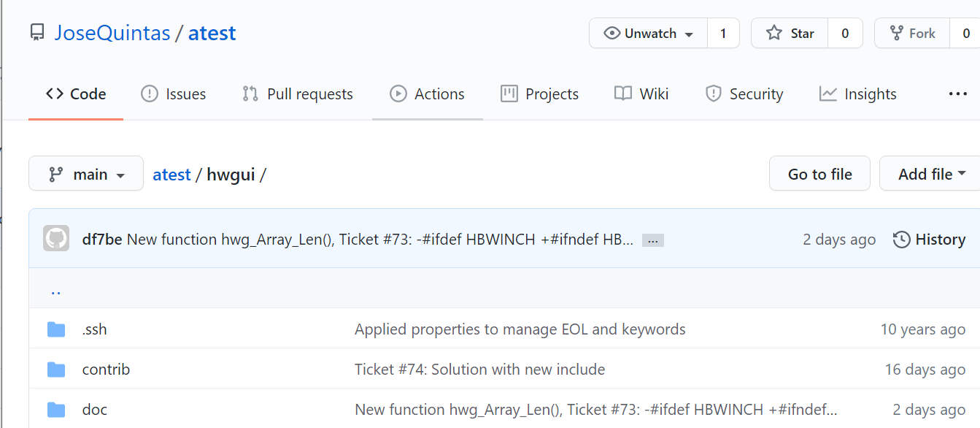This screenshot has height=428, width=980.
Task: Click the .ssh folder icon
Action: pos(56,329)
